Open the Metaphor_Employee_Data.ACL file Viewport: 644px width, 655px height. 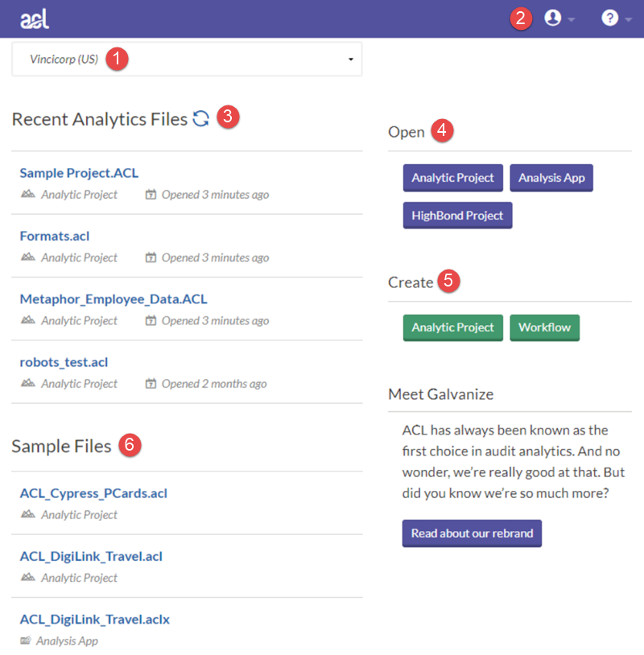pos(114,299)
